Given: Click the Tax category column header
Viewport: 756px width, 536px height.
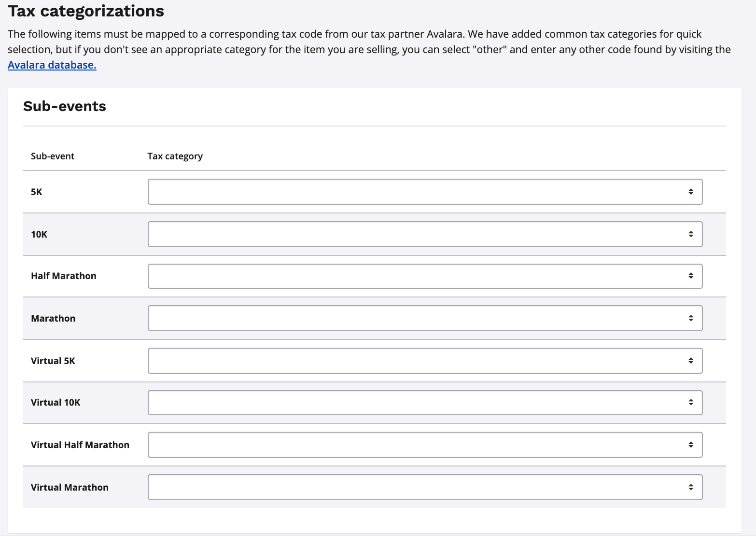Looking at the screenshot, I should pos(175,156).
